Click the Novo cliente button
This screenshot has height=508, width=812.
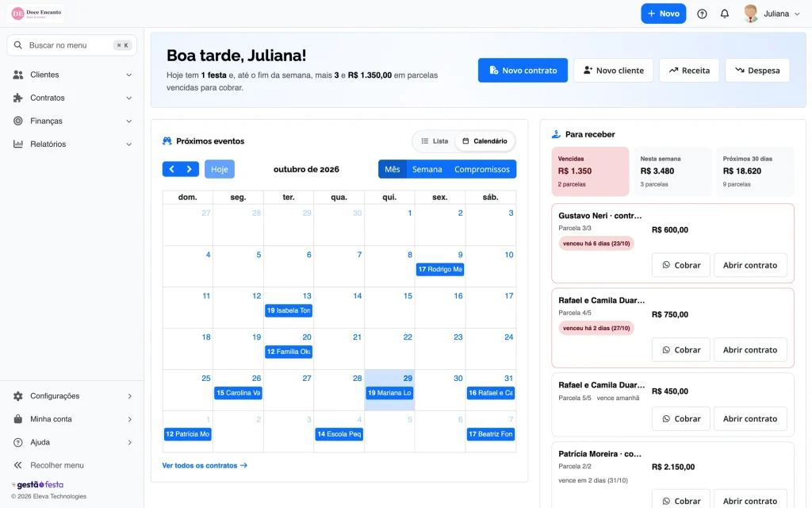pos(613,71)
